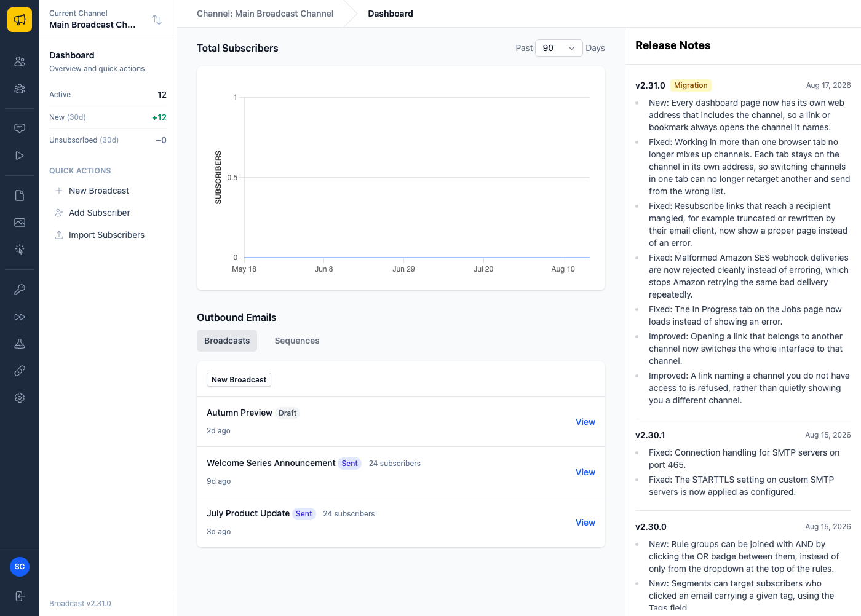The width and height of the screenshot is (861, 616).
Task: Open the key icon in sidebar
Action: click(x=20, y=290)
